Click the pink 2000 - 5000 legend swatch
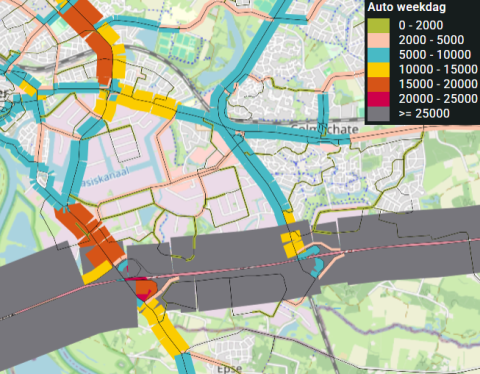The height and width of the screenshot is (374, 480). pos(378,40)
